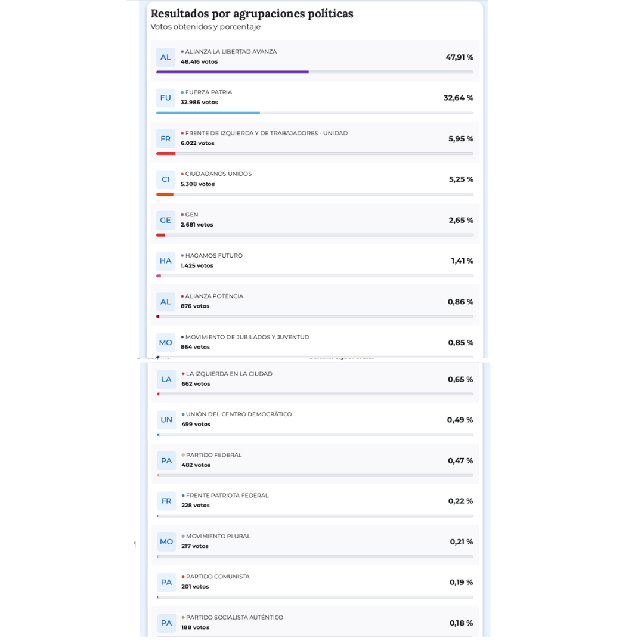Click the Partido Federal party name
The image size is (644, 644).
[213, 455]
